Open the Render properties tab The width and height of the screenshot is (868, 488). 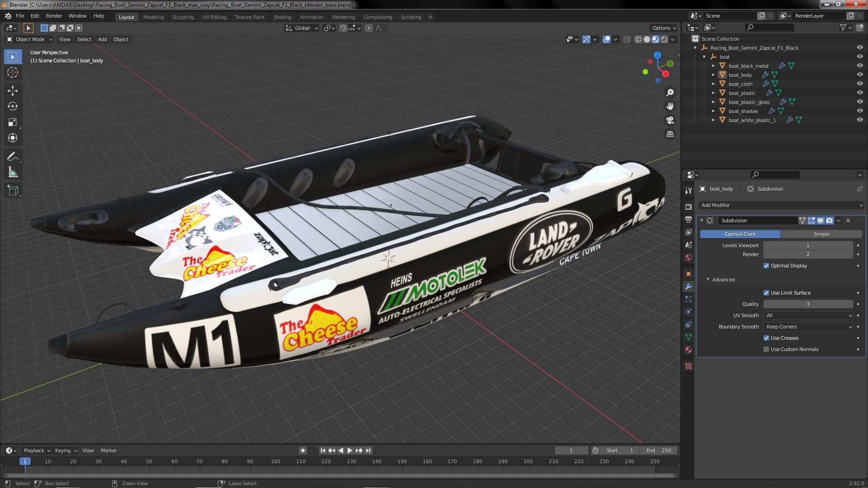[689, 206]
